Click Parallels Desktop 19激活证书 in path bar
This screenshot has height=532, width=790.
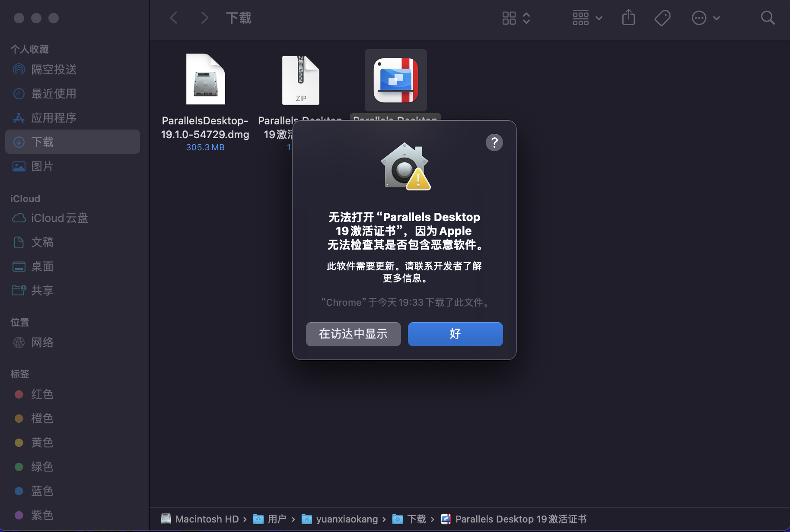point(514,519)
